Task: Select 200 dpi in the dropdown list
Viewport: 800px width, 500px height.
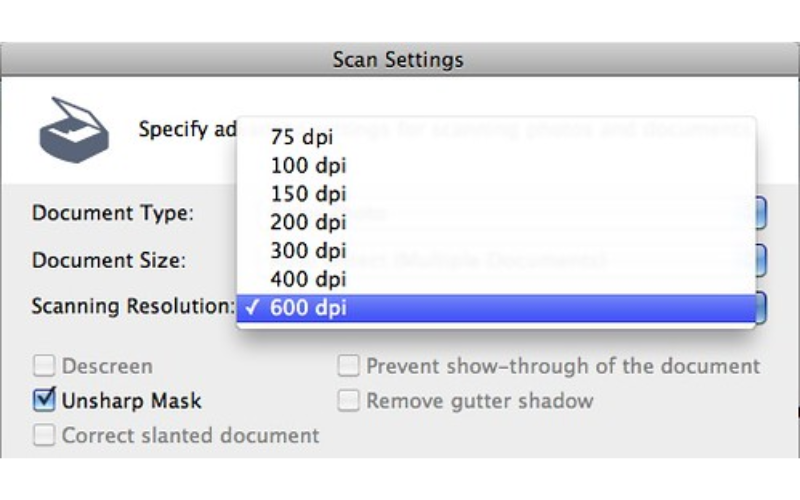Action: 307,222
